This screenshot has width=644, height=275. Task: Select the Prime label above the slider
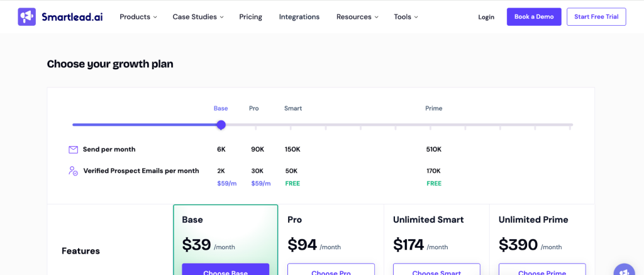click(434, 108)
